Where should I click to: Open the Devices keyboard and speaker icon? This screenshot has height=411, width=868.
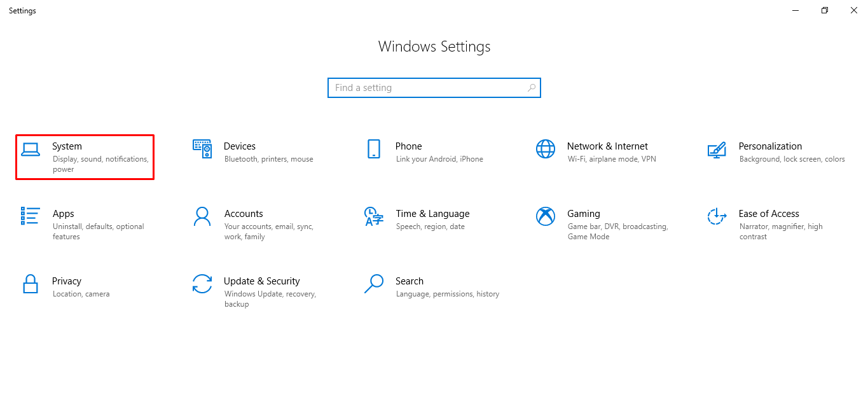[202, 149]
